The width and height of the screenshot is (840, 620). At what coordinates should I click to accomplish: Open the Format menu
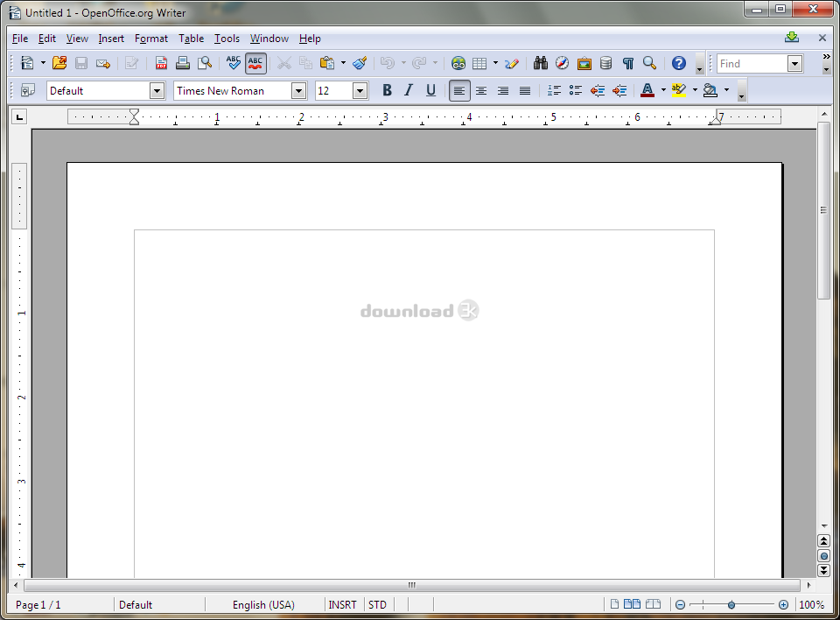pos(150,39)
